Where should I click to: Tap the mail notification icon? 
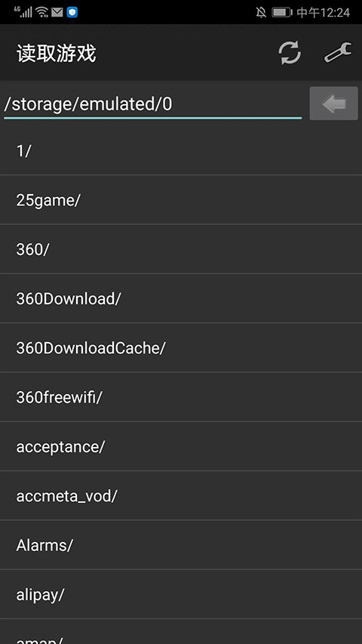click(x=57, y=12)
